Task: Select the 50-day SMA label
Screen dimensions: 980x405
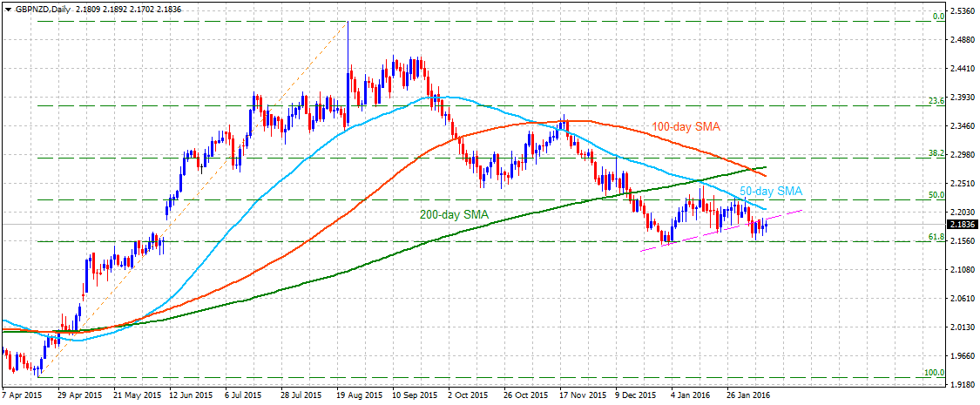Action: (771, 191)
